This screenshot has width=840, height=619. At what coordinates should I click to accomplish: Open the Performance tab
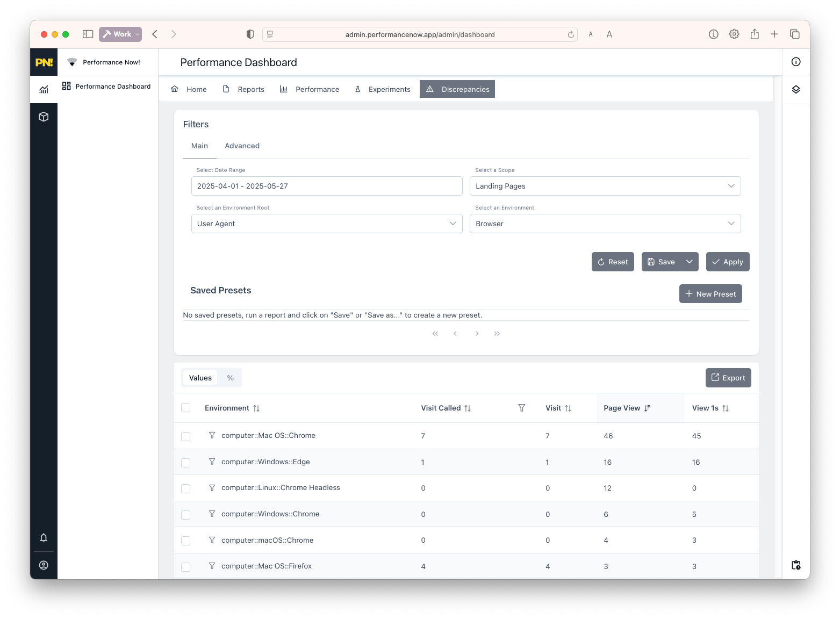pyautogui.click(x=310, y=89)
